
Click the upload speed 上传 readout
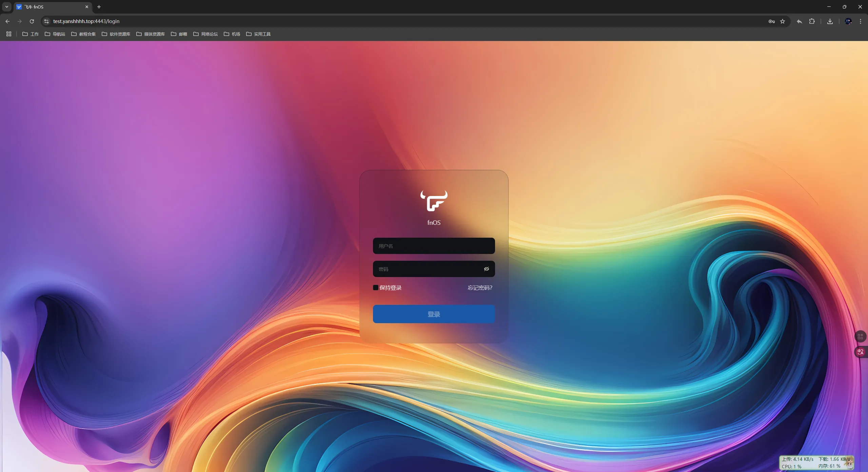tap(798, 459)
